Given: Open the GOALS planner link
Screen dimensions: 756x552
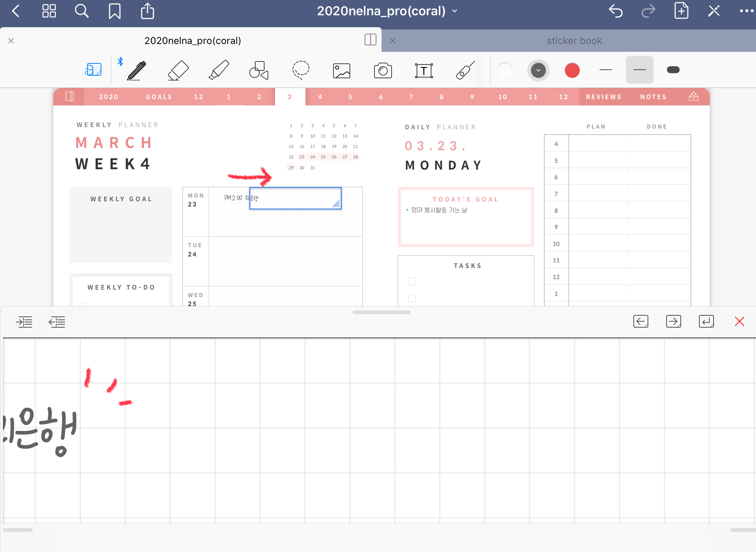Looking at the screenshot, I should (x=159, y=97).
